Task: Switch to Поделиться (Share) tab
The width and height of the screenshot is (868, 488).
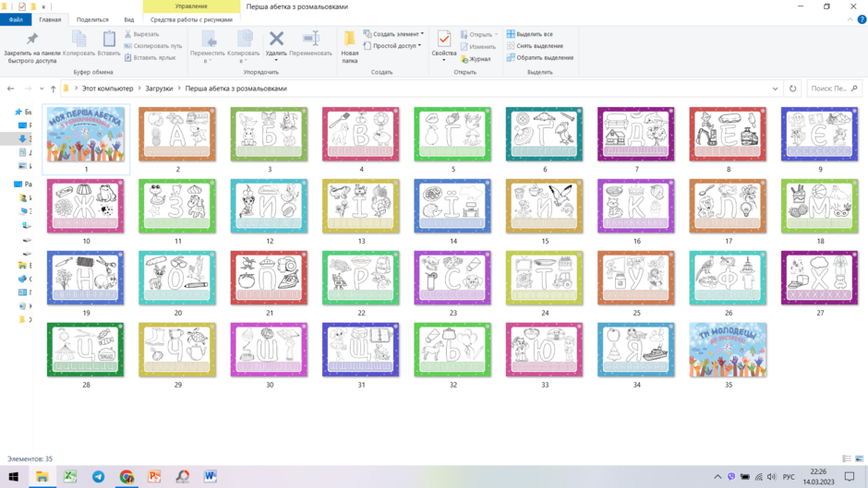Action: (92, 19)
